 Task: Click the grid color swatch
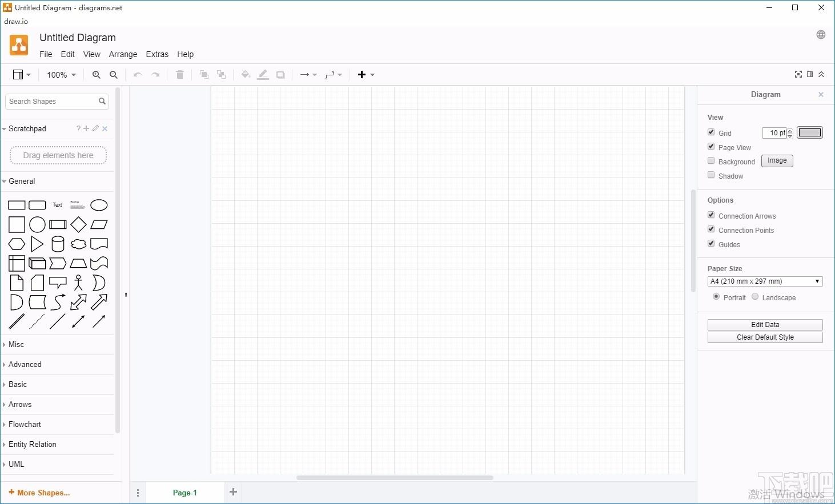pyautogui.click(x=810, y=132)
